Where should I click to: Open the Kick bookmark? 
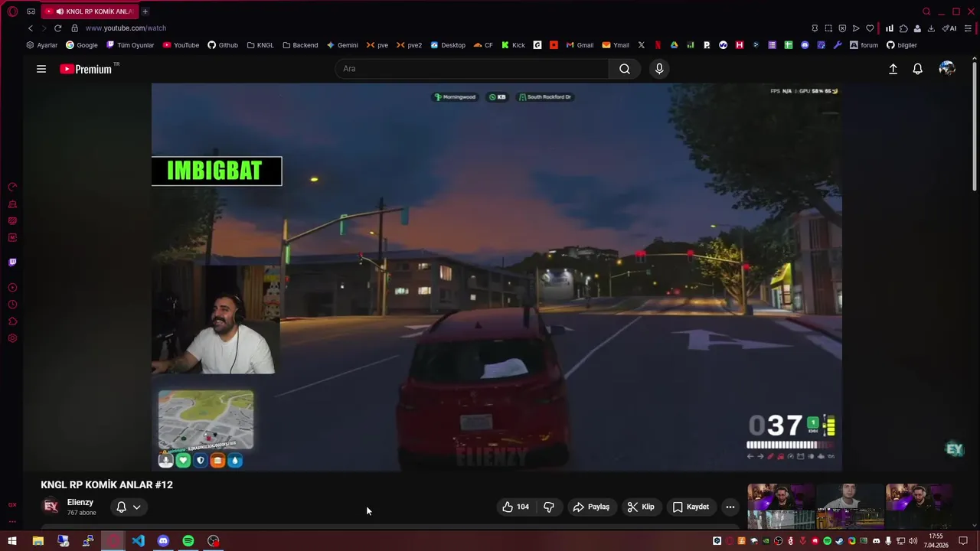[513, 45]
